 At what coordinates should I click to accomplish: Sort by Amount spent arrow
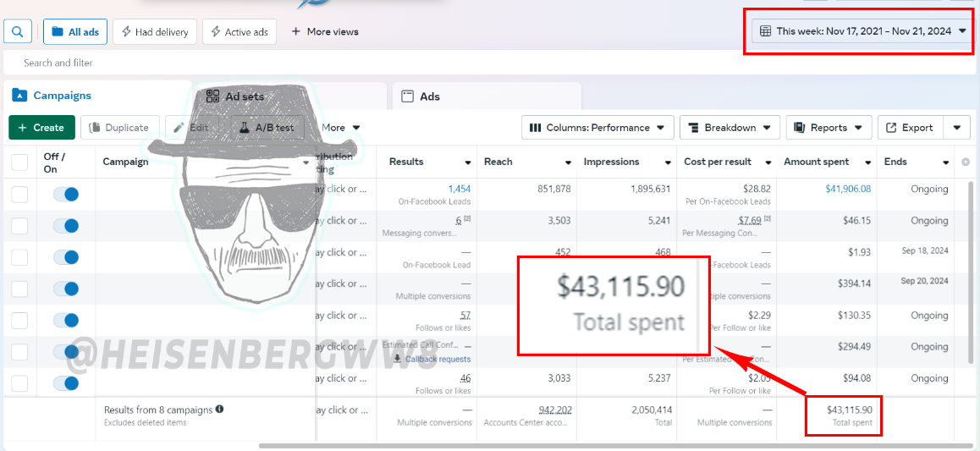pos(867,162)
